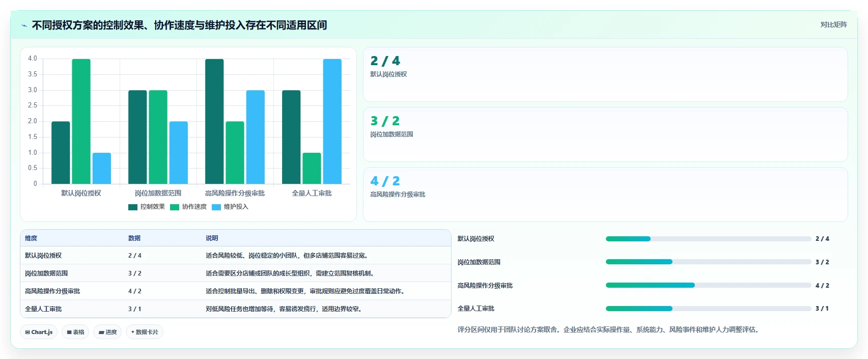The height and width of the screenshot is (359, 868).
Task: Click the 全量人工审批 x-axis label on the chart
Action: pos(312,194)
